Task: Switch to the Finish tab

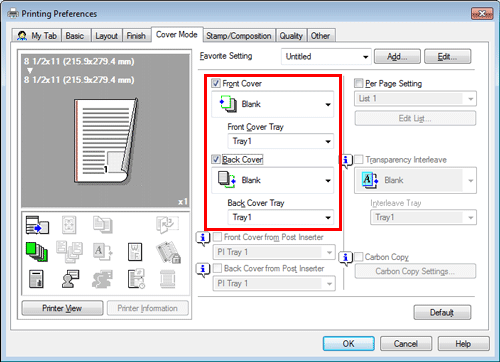Action: click(136, 36)
